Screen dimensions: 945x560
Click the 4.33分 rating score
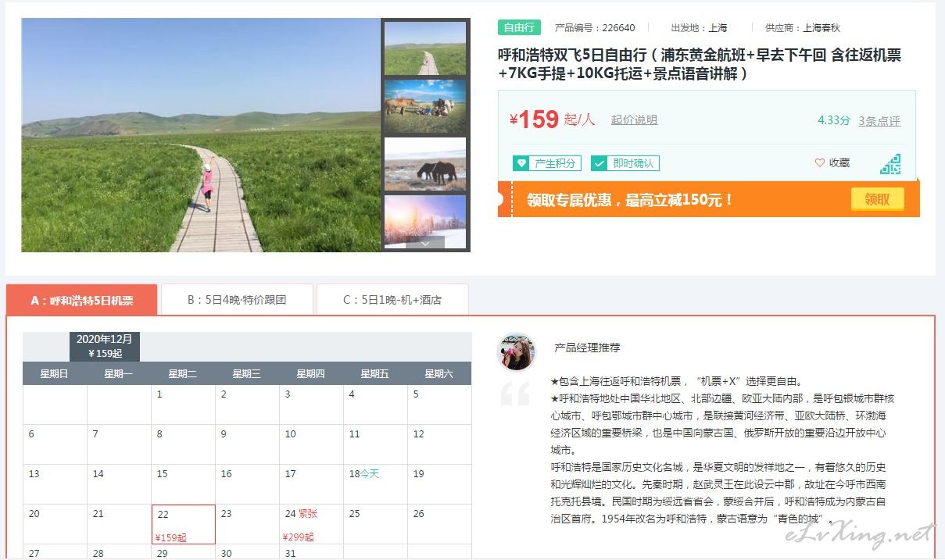pos(834,120)
